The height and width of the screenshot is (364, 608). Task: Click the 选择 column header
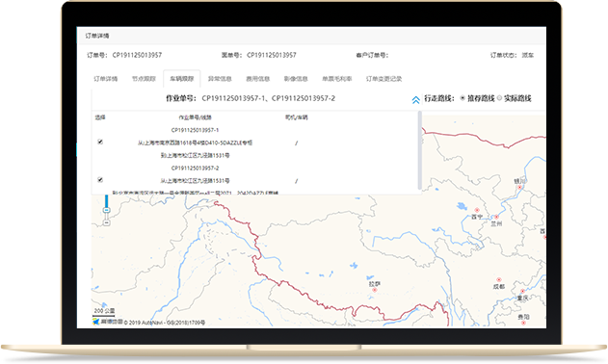pyautogui.click(x=100, y=117)
